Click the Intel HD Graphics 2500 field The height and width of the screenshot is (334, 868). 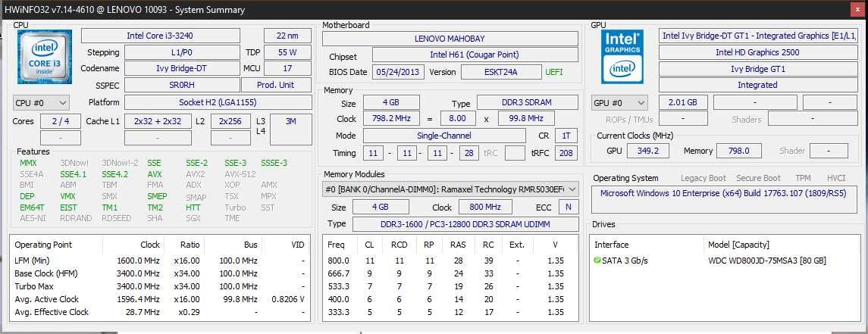pos(757,52)
